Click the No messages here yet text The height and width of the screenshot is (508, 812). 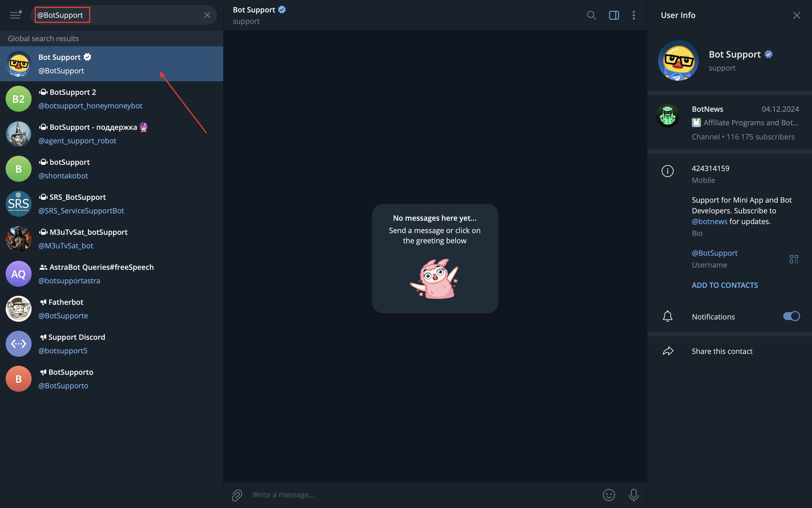tap(434, 218)
